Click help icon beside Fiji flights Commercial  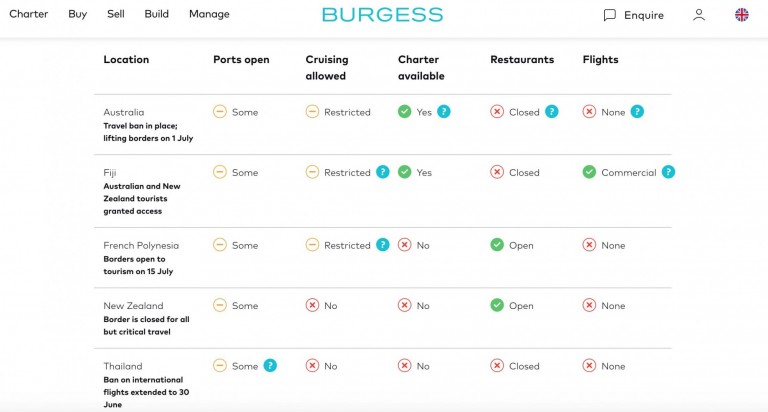point(668,172)
